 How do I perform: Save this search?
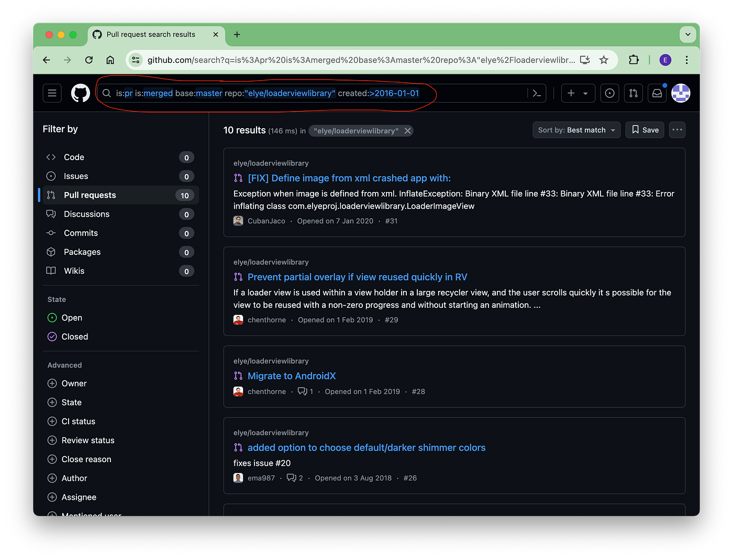click(x=645, y=130)
